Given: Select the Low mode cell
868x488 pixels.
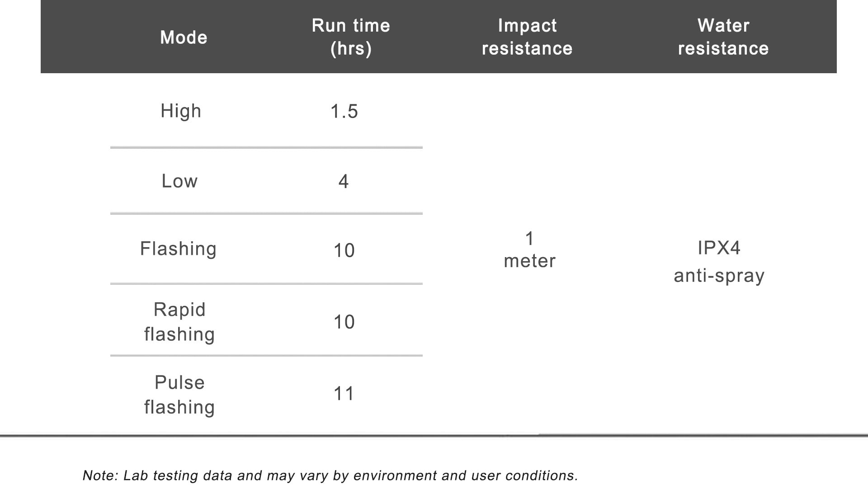Looking at the screenshot, I should tap(179, 181).
